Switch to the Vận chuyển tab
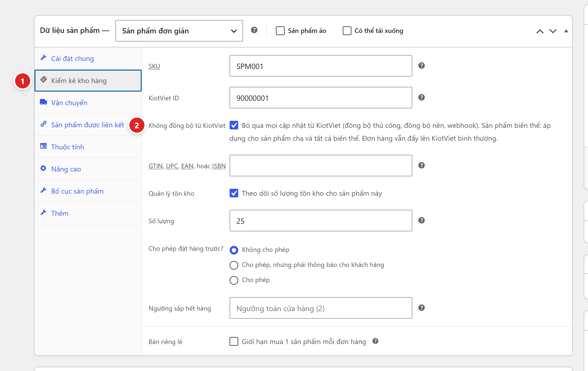Screen dimensions: 588x371 click(88, 103)
